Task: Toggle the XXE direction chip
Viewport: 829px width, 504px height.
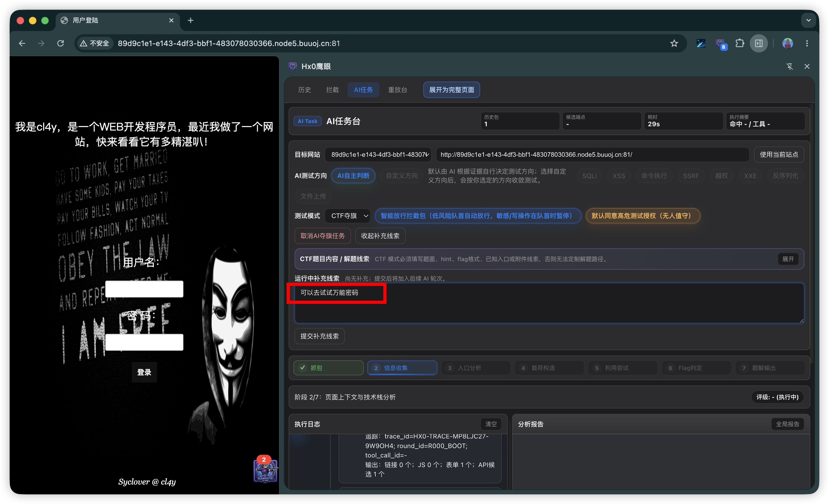Action: pos(750,176)
